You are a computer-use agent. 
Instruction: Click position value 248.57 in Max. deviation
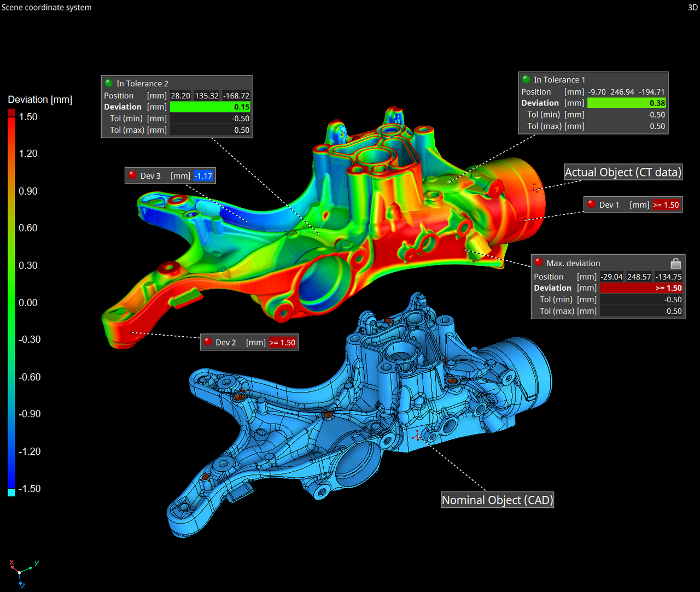pyautogui.click(x=639, y=277)
